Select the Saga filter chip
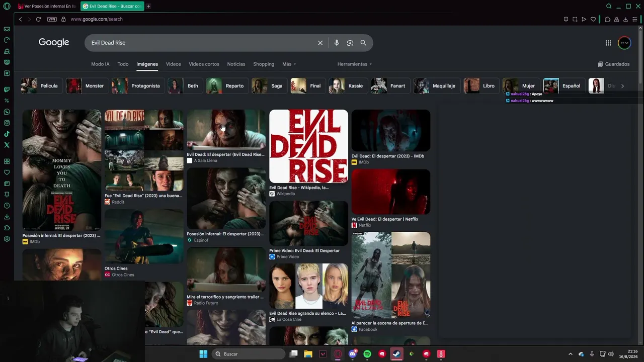Screen dimensions: 644x362 pos(269,85)
